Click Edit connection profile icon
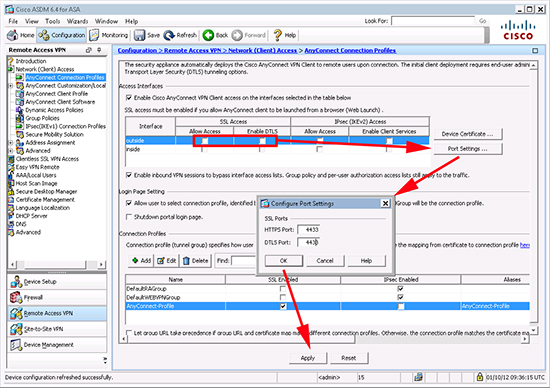 tap(161, 261)
